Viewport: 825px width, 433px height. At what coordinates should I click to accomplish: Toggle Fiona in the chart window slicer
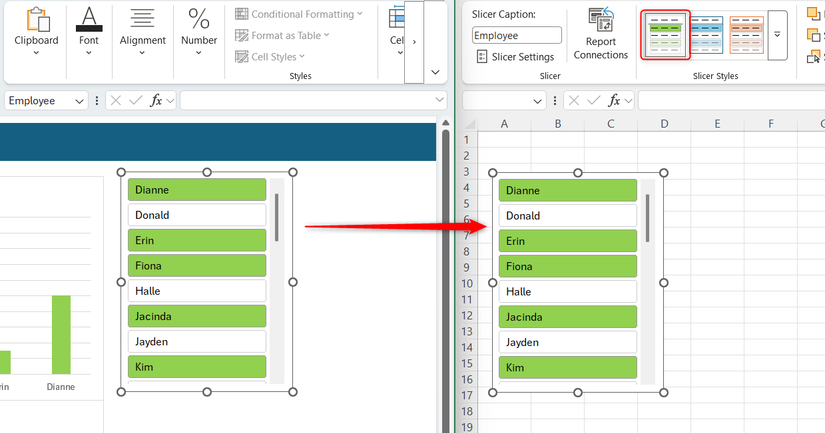point(197,266)
